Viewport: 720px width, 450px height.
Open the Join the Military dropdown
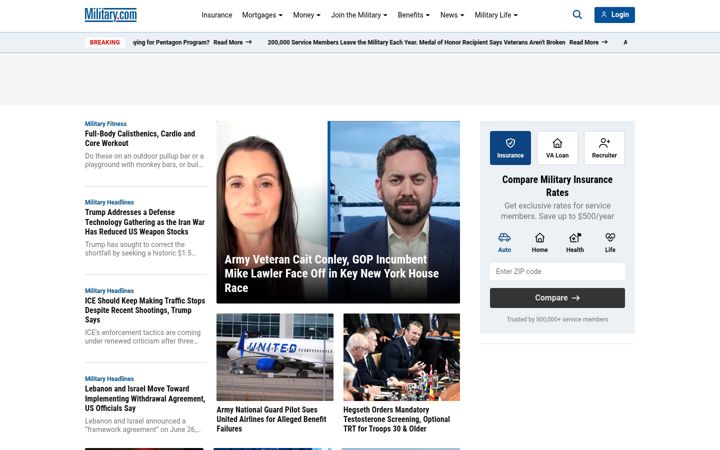(359, 15)
